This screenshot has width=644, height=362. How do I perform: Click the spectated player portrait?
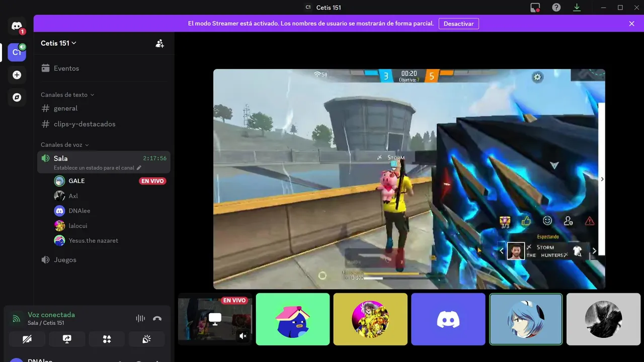click(x=516, y=251)
